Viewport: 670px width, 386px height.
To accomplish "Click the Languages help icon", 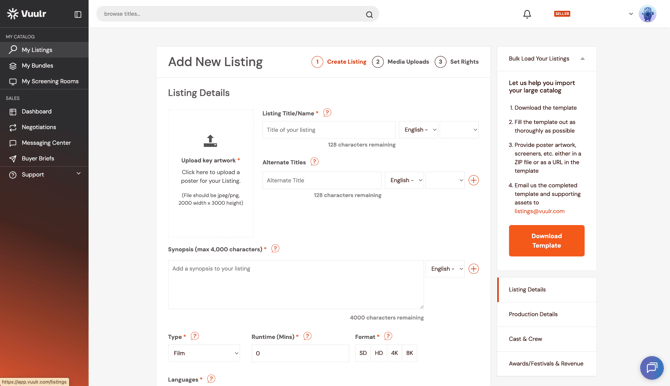I will point(211,379).
